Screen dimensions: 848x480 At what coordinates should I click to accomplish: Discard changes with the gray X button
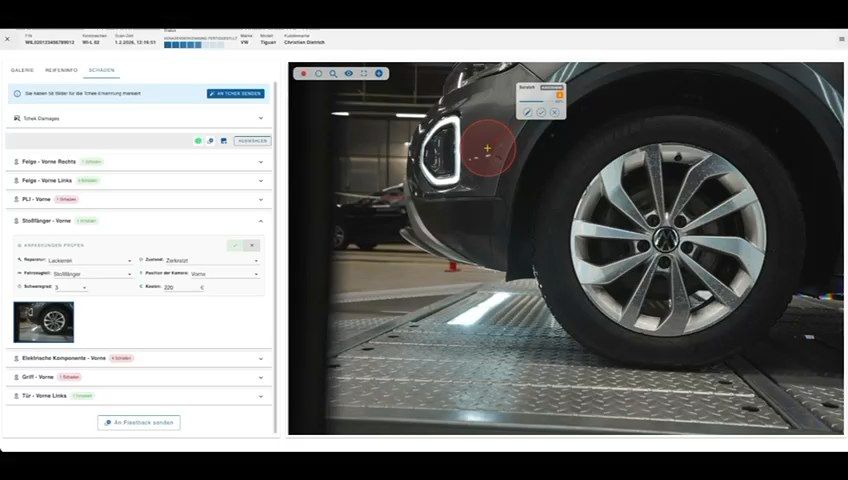[x=252, y=245]
